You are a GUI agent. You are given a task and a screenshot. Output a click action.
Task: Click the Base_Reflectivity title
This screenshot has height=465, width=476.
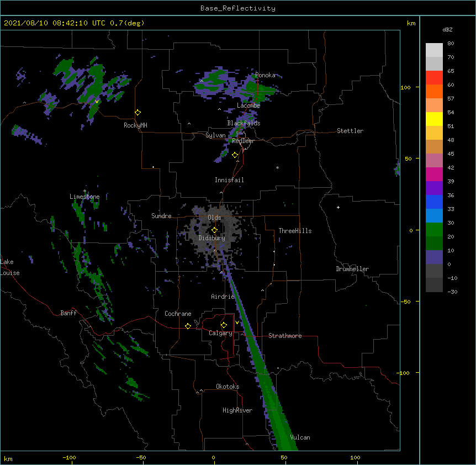point(238,8)
